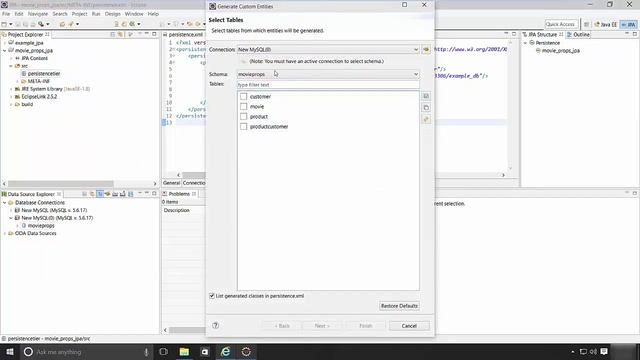Collapse the Database Connections node

5,202
